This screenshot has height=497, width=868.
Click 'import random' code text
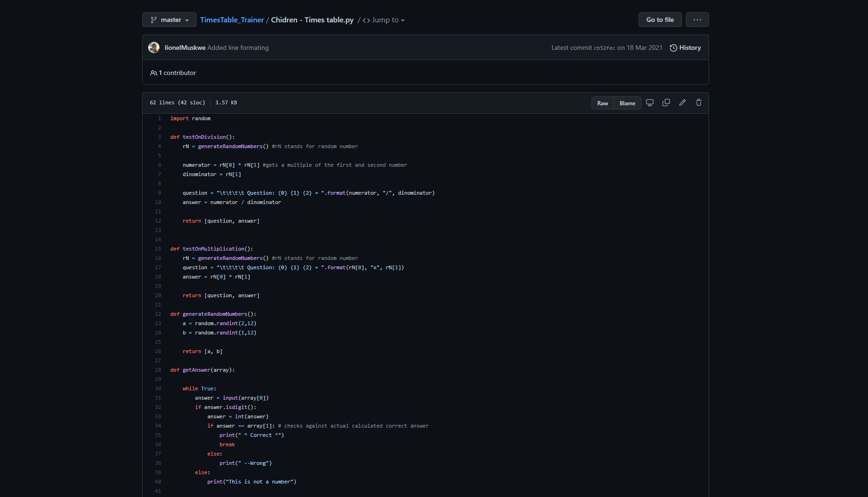190,118
